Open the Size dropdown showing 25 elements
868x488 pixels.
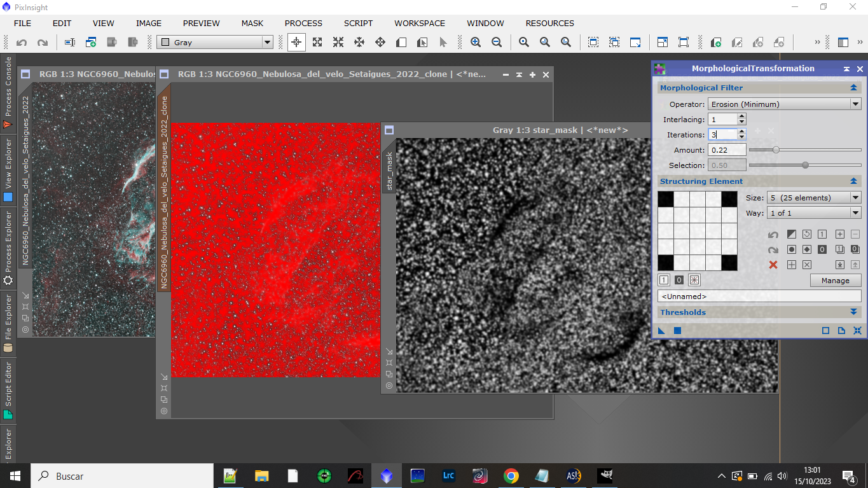(x=813, y=198)
